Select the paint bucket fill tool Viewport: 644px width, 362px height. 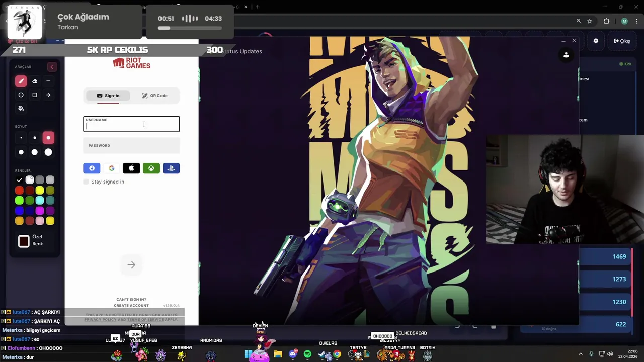click(21, 108)
